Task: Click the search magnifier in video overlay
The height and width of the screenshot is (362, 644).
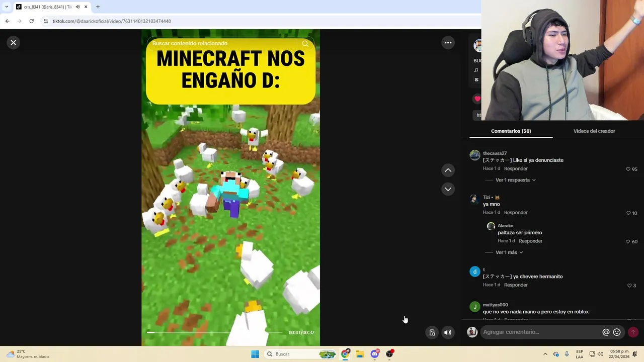Action: pyautogui.click(x=305, y=44)
